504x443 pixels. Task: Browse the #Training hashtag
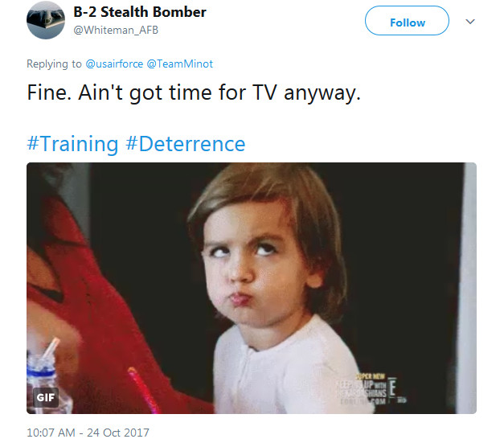[72, 144]
